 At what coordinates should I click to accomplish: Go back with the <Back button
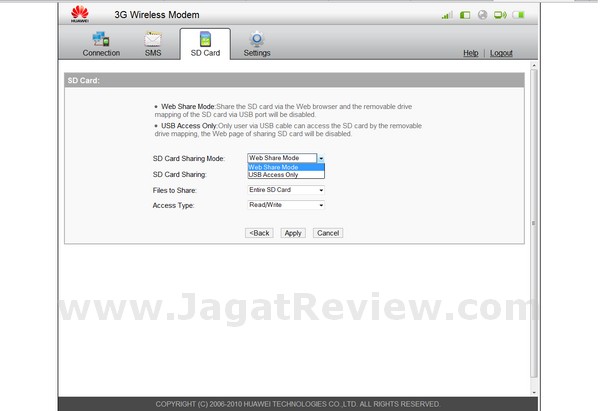(259, 233)
